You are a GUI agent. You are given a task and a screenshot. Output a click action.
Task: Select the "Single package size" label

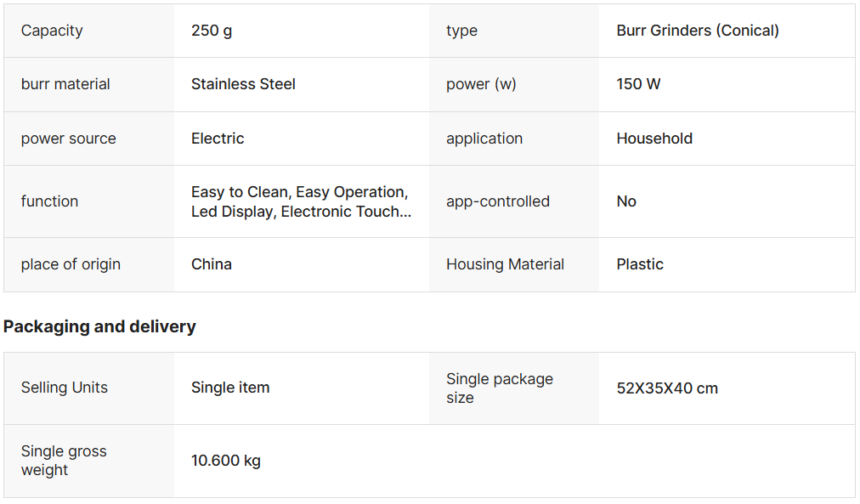pos(500,388)
